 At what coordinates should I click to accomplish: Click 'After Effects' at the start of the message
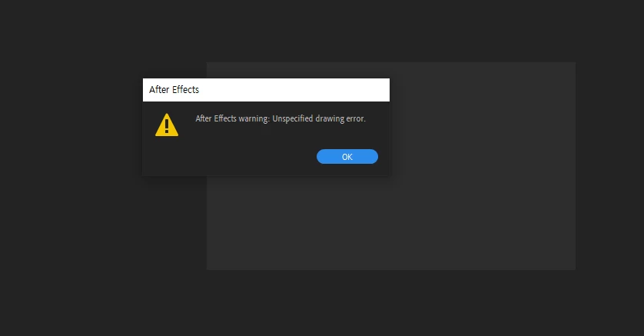click(216, 118)
